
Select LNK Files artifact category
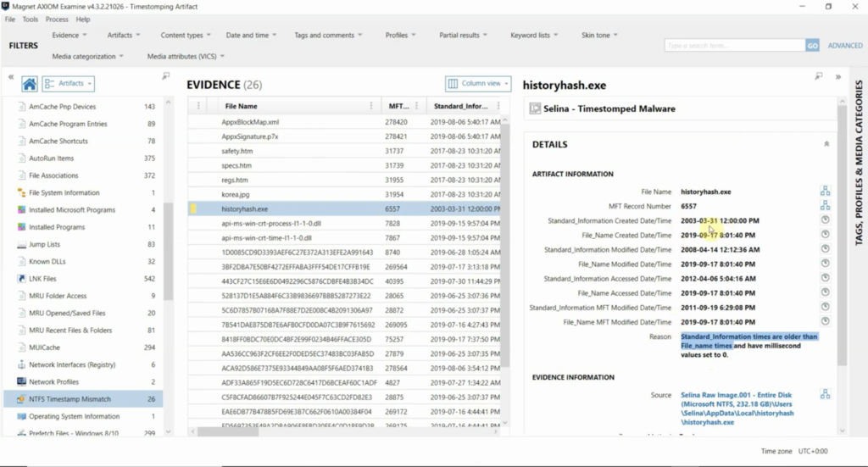click(x=83, y=278)
